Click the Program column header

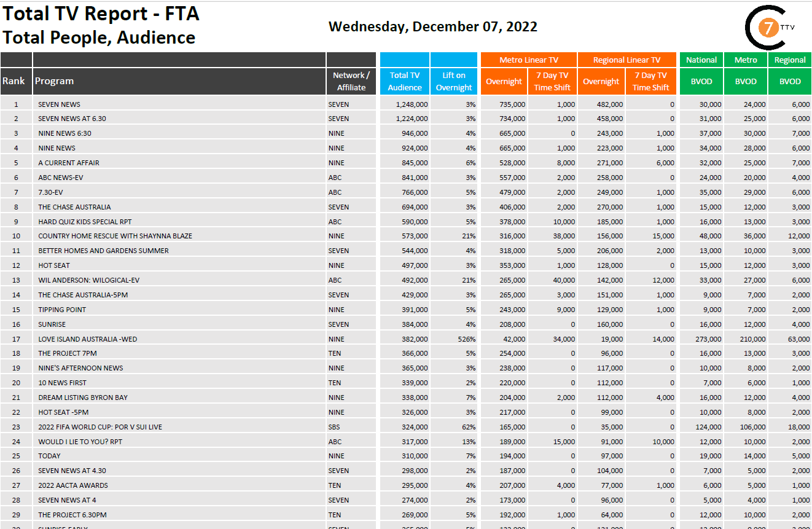click(54, 81)
